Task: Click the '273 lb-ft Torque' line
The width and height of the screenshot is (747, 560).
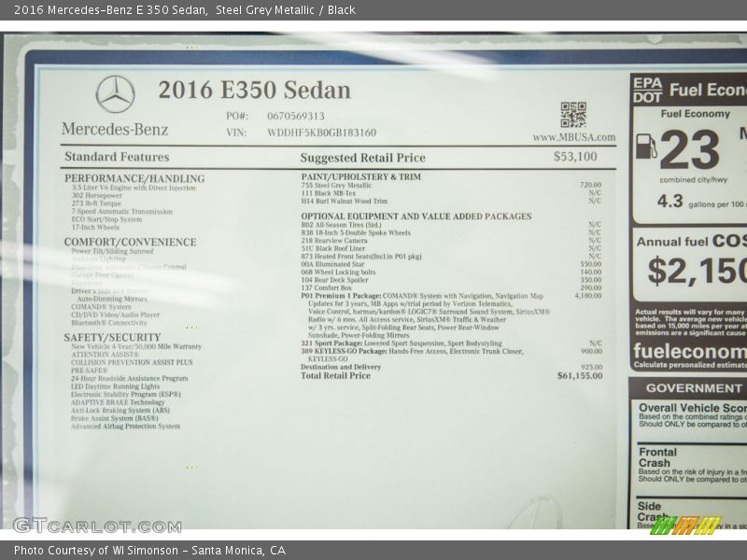Action: point(97,203)
